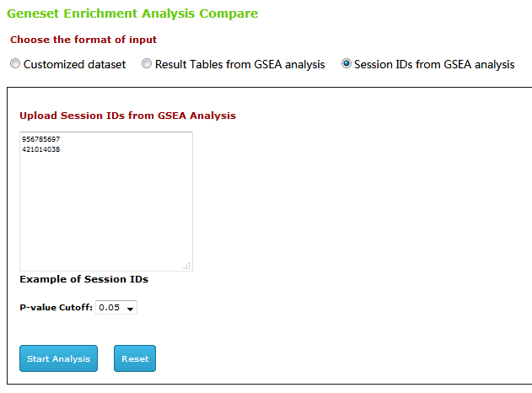Screen dimensions: 532x393
Task: Click the Upload Session IDs from GSEA Analysis heading
Action: [x=127, y=116]
